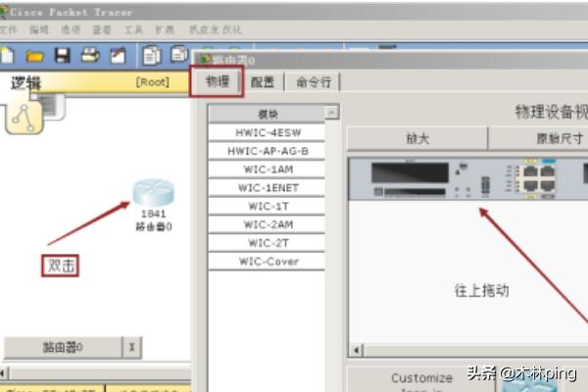Click the Customize Icon button
The height and width of the screenshot is (392, 588).
[x=421, y=381]
